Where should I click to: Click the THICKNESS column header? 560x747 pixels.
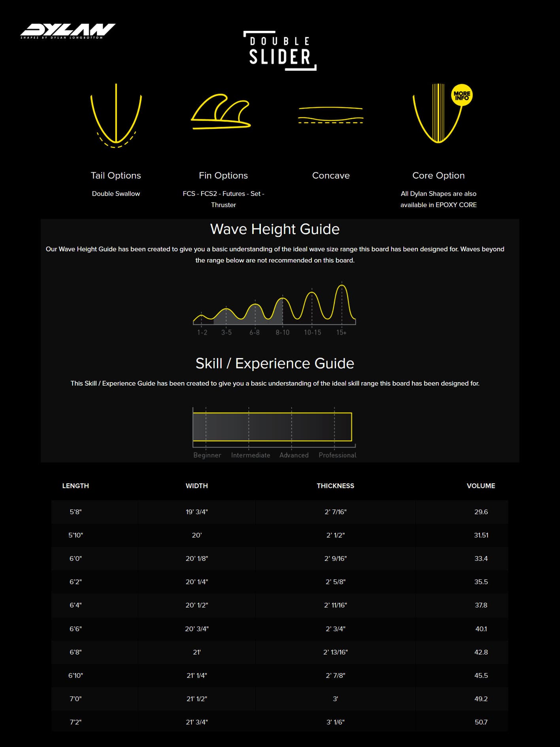point(336,486)
